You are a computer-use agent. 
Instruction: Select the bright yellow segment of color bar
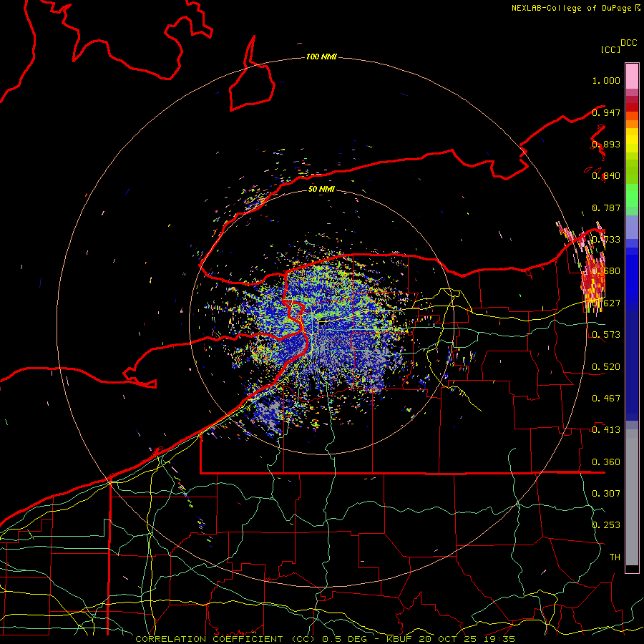click(632, 140)
